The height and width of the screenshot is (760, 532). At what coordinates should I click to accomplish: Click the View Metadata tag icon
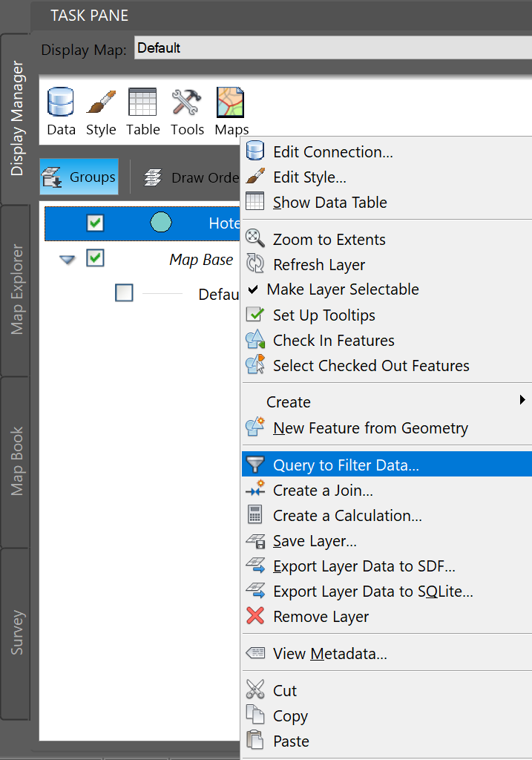pyautogui.click(x=254, y=653)
